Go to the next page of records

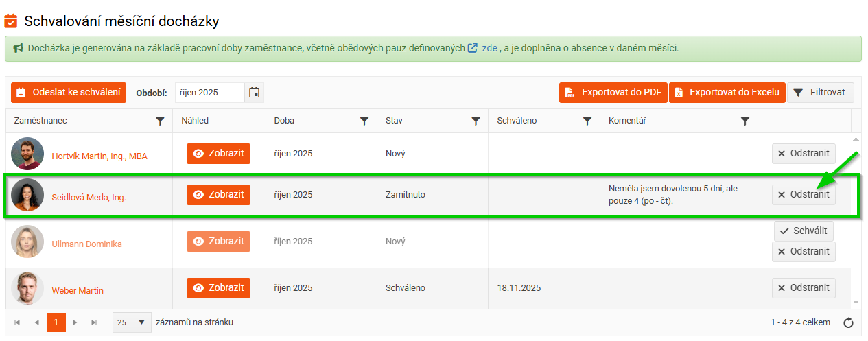tap(75, 322)
